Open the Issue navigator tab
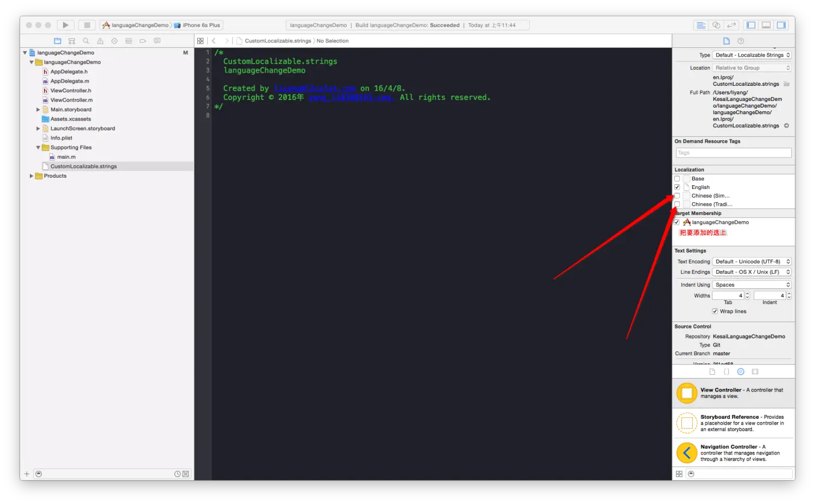Image resolution: width=815 pixels, height=504 pixels. tap(100, 41)
